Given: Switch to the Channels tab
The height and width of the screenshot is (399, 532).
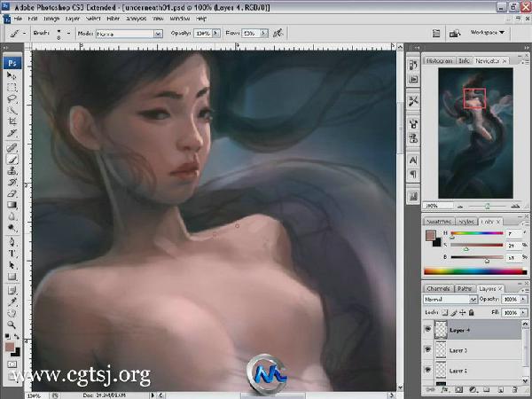Looking at the screenshot, I should point(438,288).
